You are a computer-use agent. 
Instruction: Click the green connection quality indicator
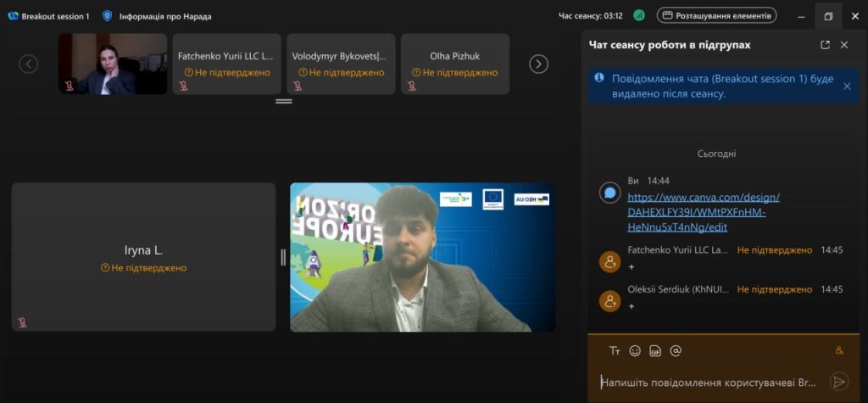(x=639, y=15)
